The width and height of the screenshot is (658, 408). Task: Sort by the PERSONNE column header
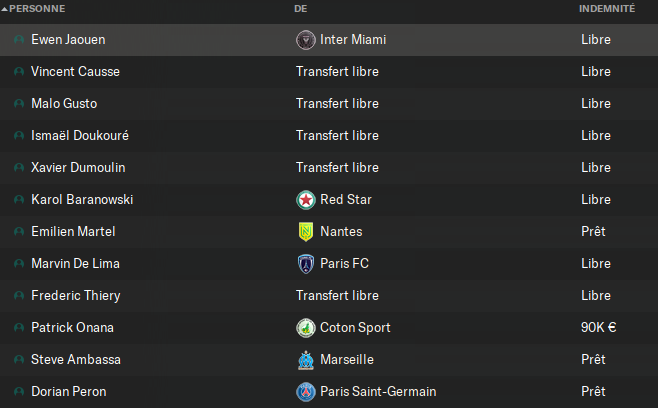pos(37,9)
